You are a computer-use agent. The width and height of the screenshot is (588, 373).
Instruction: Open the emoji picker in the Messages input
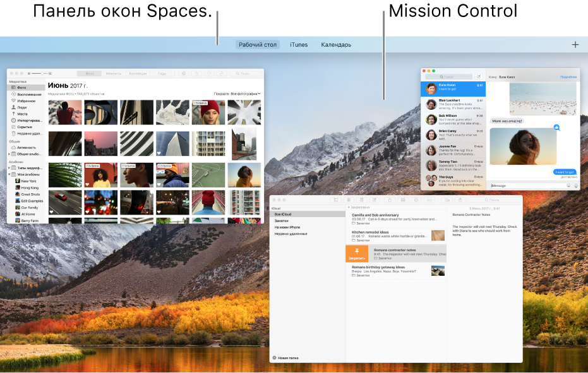568,186
